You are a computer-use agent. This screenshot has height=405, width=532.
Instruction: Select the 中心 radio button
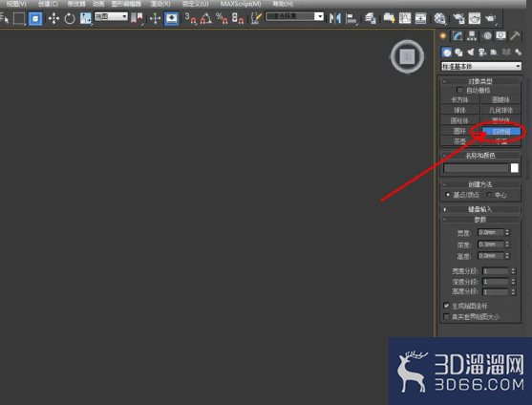489,195
